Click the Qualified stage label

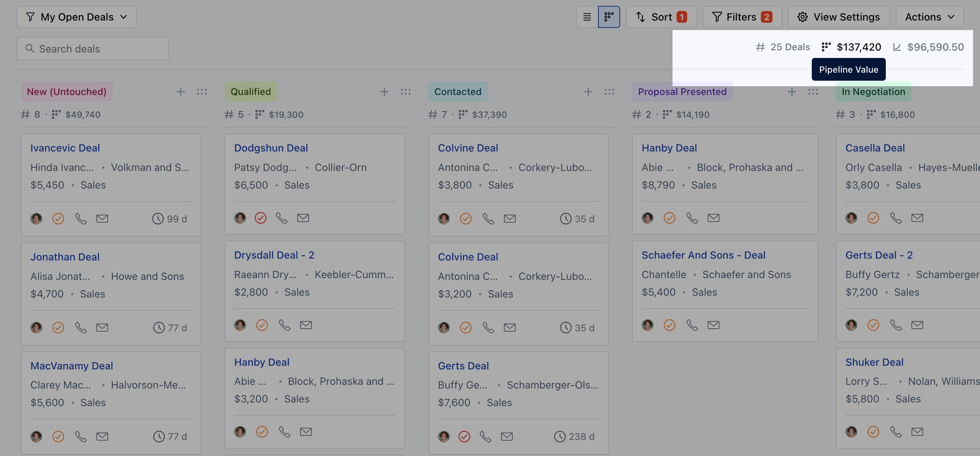tap(251, 92)
